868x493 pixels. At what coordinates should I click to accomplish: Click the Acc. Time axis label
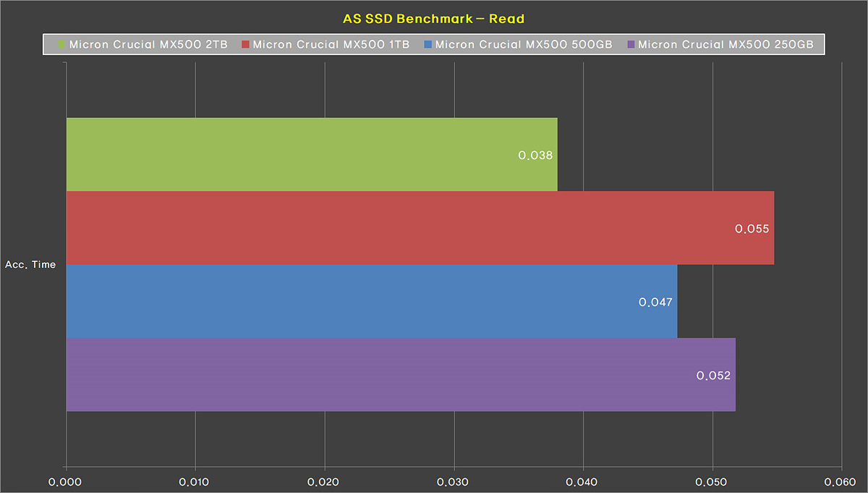(x=30, y=265)
